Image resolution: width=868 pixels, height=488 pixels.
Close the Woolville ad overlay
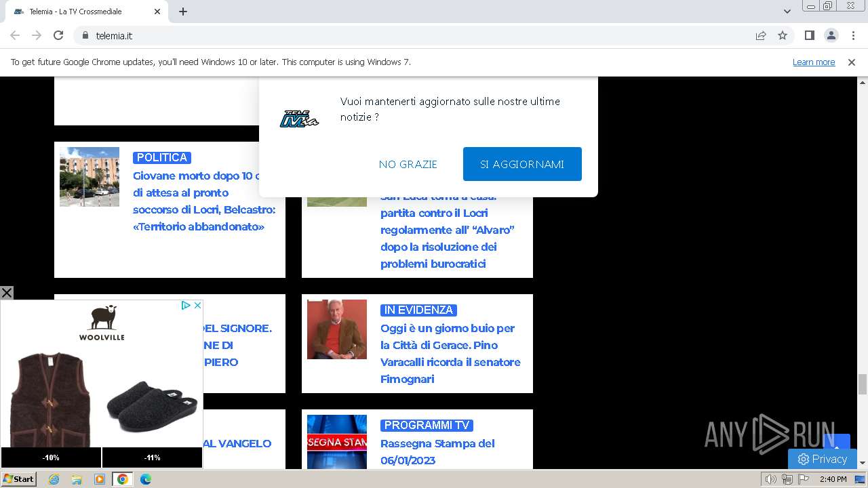tap(7, 293)
